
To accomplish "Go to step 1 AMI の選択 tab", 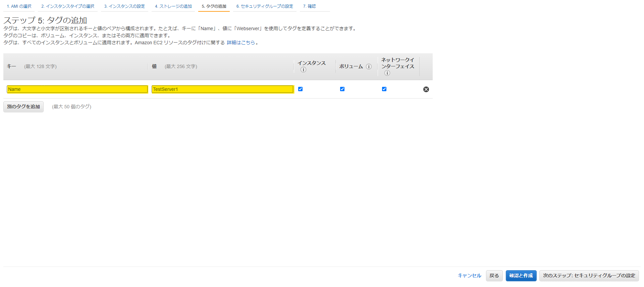I will [x=19, y=6].
